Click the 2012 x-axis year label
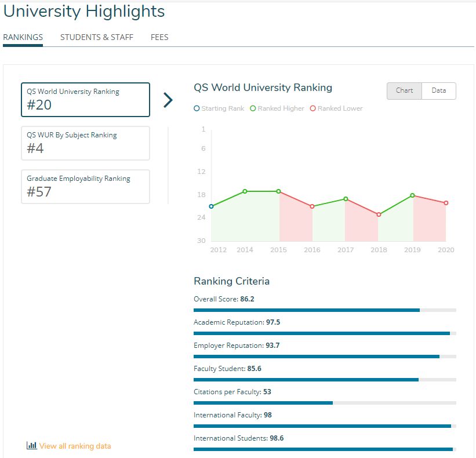 pos(218,250)
